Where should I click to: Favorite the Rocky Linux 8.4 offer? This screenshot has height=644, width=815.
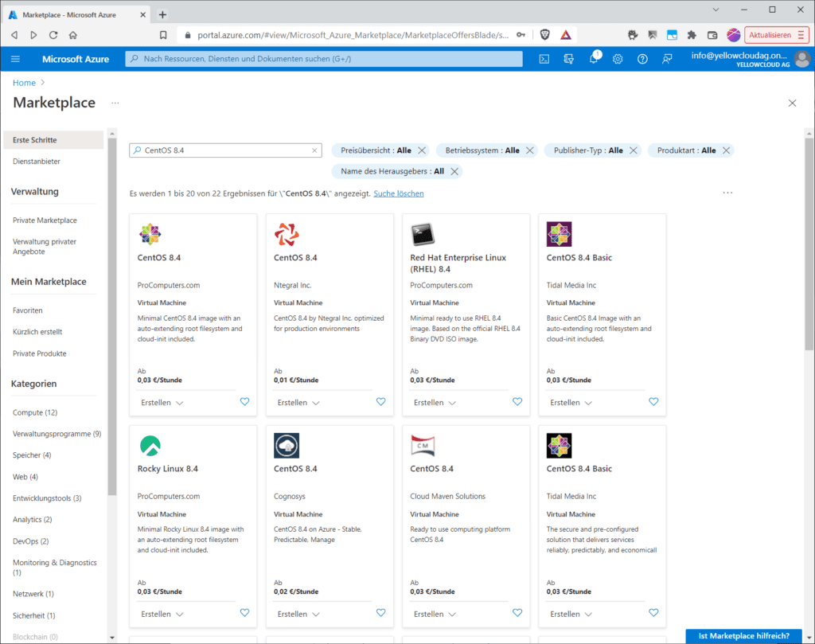click(x=245, y=613)
